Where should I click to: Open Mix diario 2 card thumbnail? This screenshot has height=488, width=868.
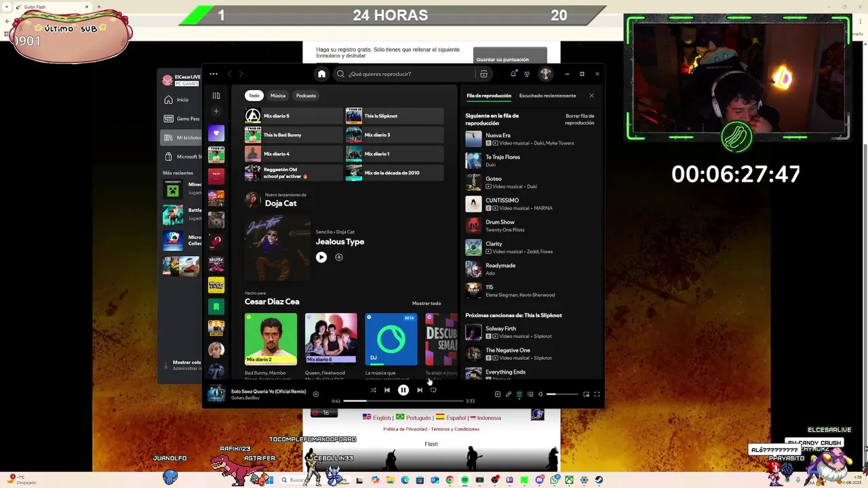coord(271,339)
